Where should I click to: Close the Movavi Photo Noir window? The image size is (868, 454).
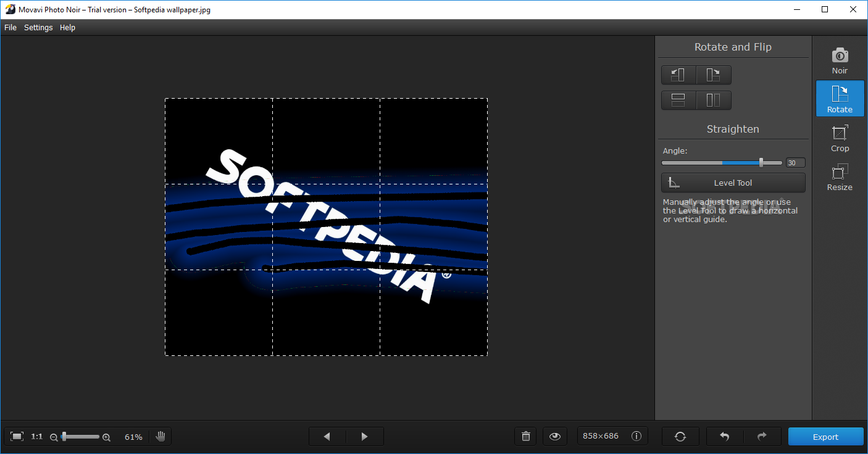853,9
